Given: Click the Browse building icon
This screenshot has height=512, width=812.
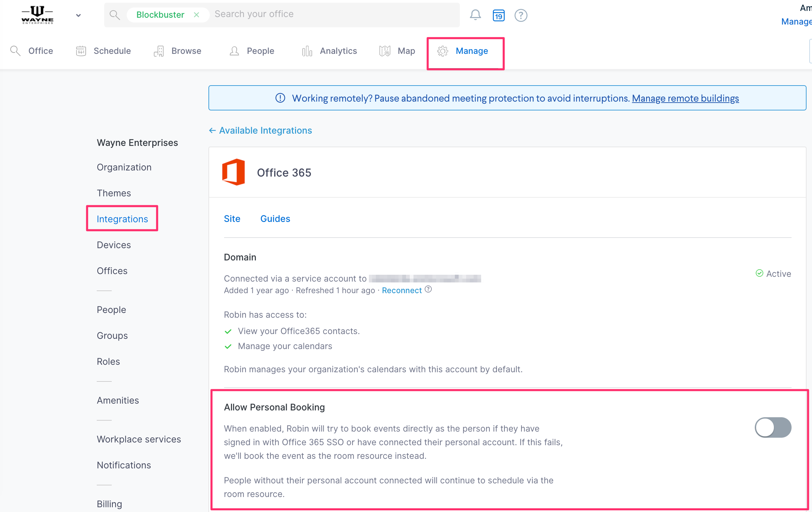Looking at the screenshot, I should pos(159,51).
